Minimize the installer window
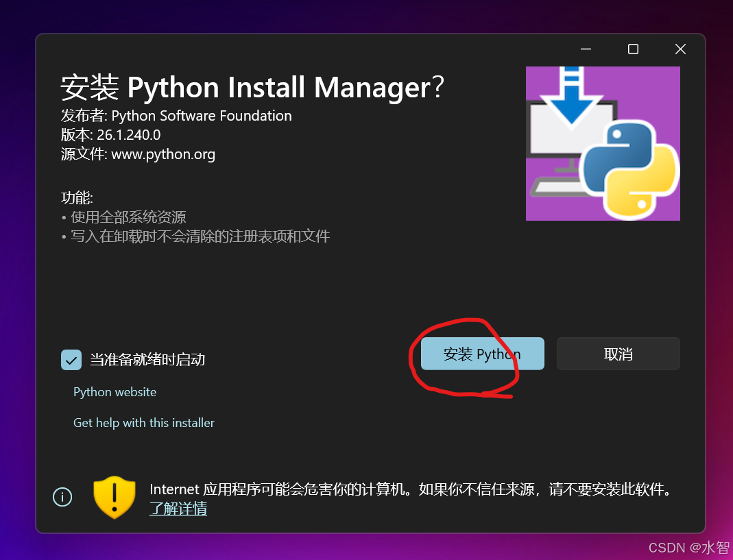This screenshot has height=560, width=733. (586, 49)
